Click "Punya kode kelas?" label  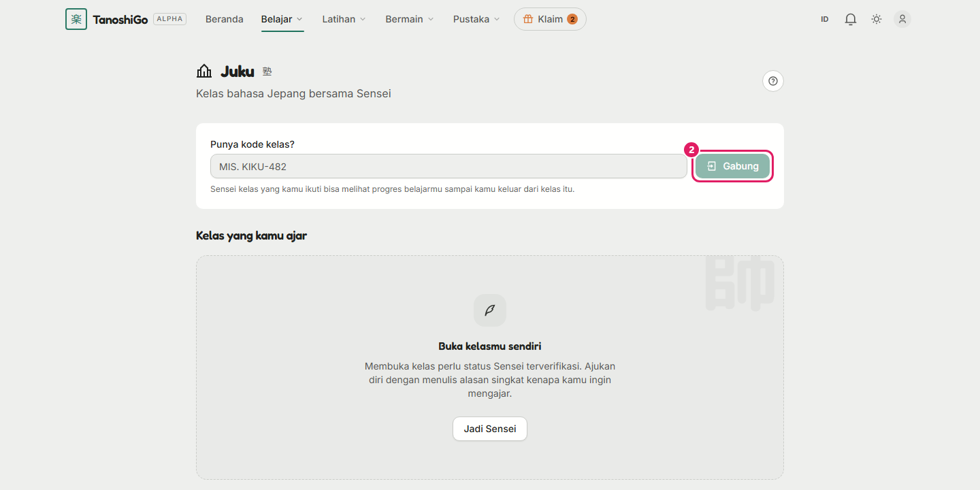(252, 144)
